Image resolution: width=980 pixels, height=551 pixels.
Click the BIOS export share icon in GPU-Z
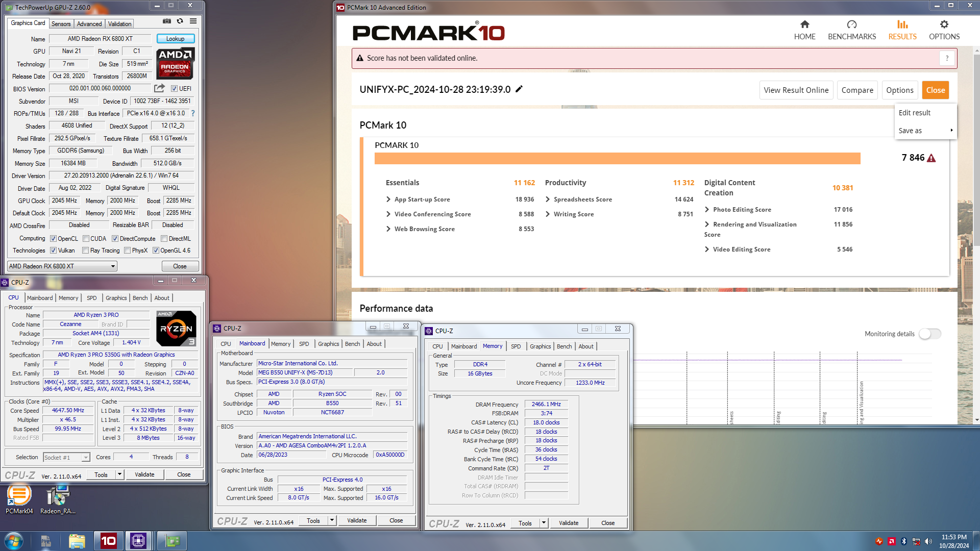click(160, 88)
